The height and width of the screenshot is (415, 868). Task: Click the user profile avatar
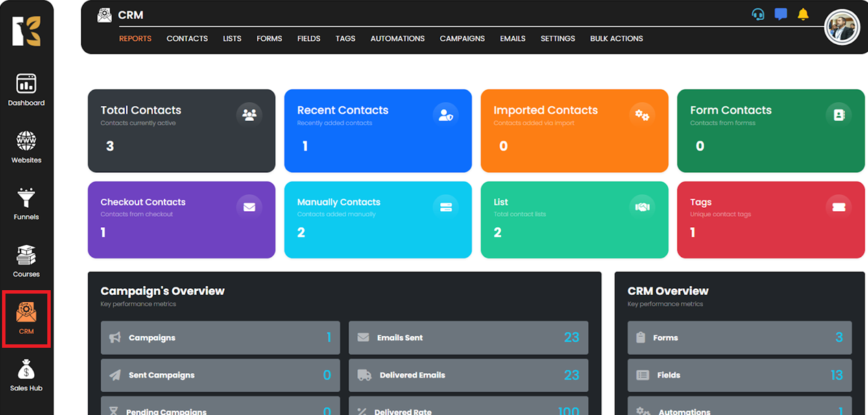841,27
